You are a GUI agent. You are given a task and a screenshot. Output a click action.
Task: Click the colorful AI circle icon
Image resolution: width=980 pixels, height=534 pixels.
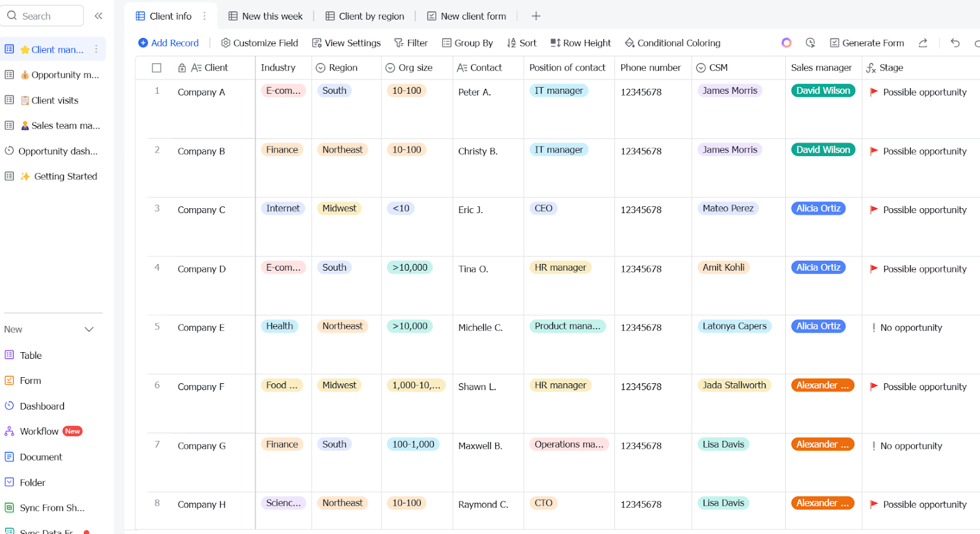tap(786, 43)
